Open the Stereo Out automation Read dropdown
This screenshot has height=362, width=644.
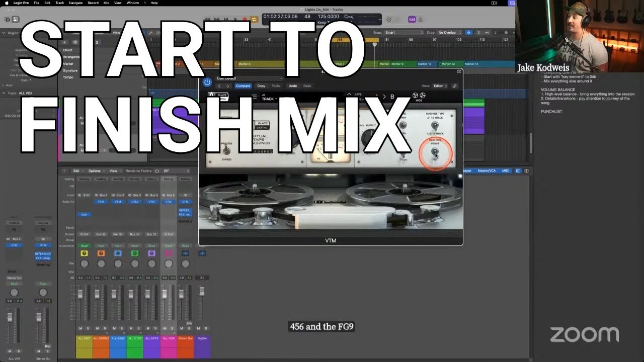[185, 246]
